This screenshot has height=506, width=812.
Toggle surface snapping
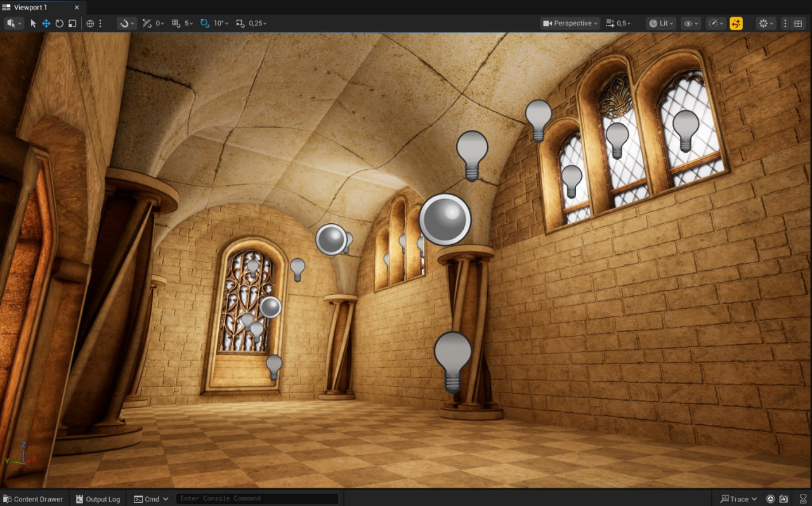124,23
